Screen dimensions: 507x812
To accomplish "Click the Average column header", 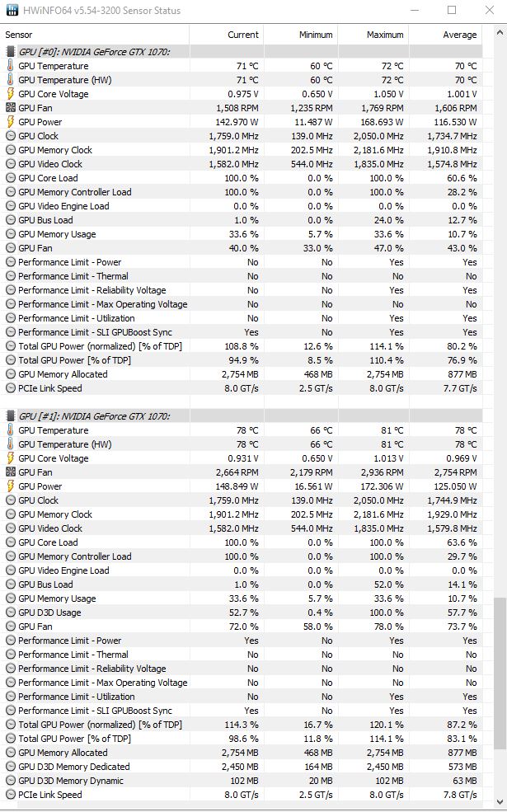I will (459, 35).
